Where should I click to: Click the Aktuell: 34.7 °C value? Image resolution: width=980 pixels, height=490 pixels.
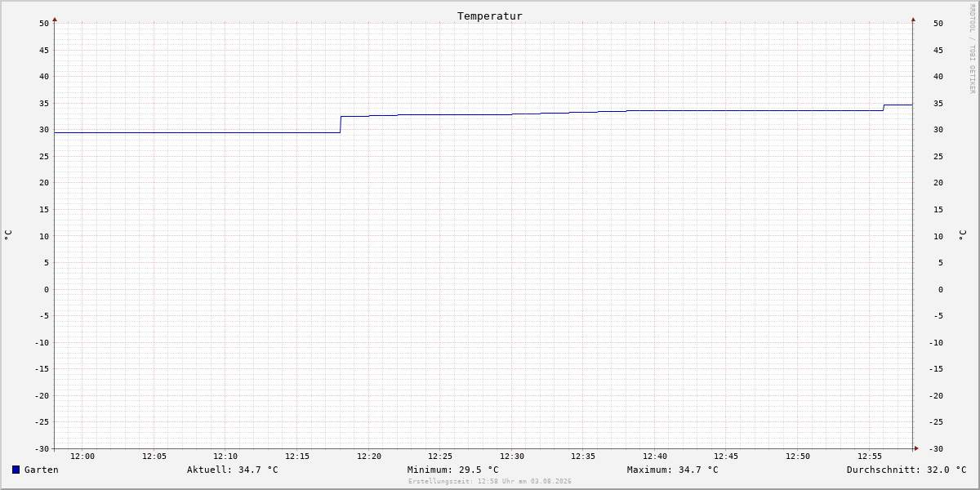pyautogui.click(x=233, y=470)
